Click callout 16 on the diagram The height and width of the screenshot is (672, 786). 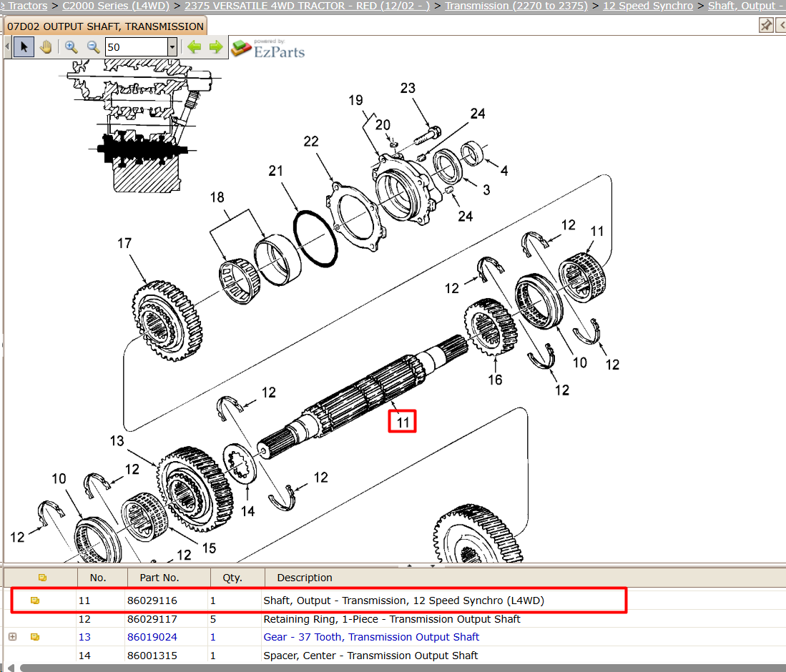tap(495, 380)
